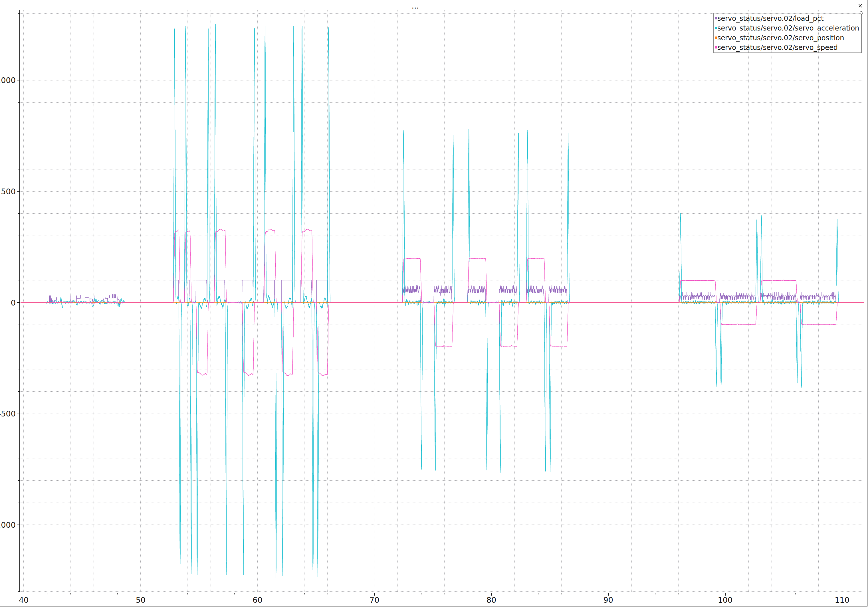Click the x-axis label 90
The width and height of the screenshot is (868, 607).
click(608, 600)
